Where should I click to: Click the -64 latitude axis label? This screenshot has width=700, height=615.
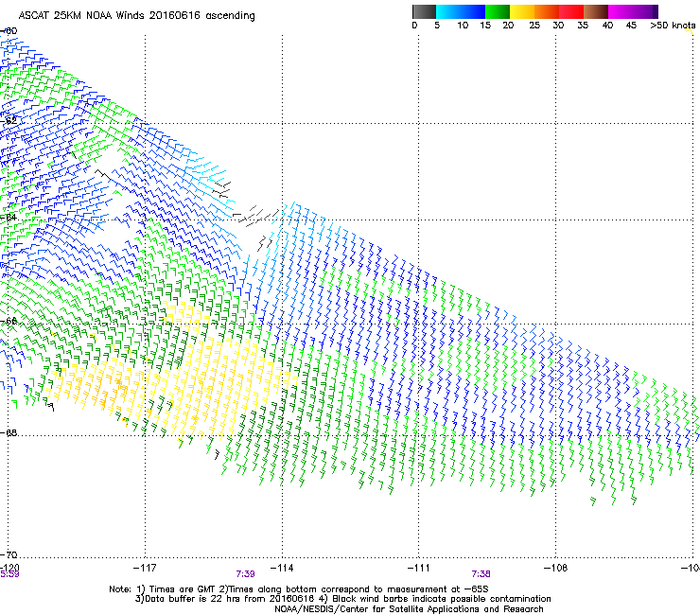point(9,218)
